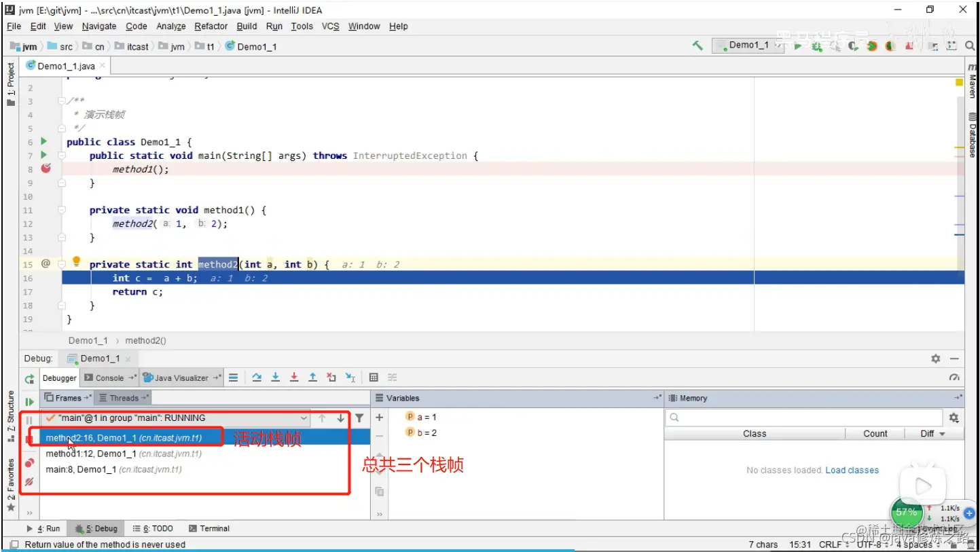The height and width of the screenshot is (552, 980).
Task: Click the Step Into debugger icon
Action: (276, 378)
